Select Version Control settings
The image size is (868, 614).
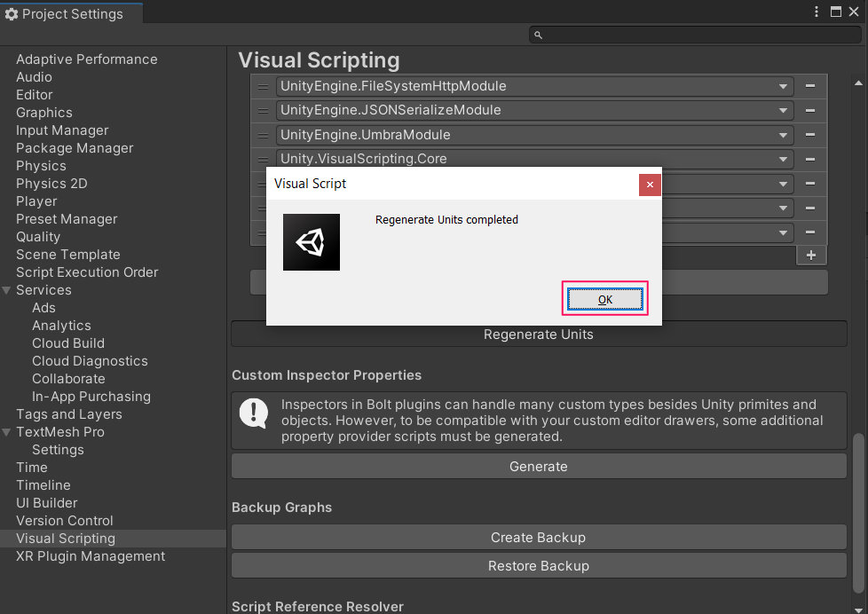(64, 521)
